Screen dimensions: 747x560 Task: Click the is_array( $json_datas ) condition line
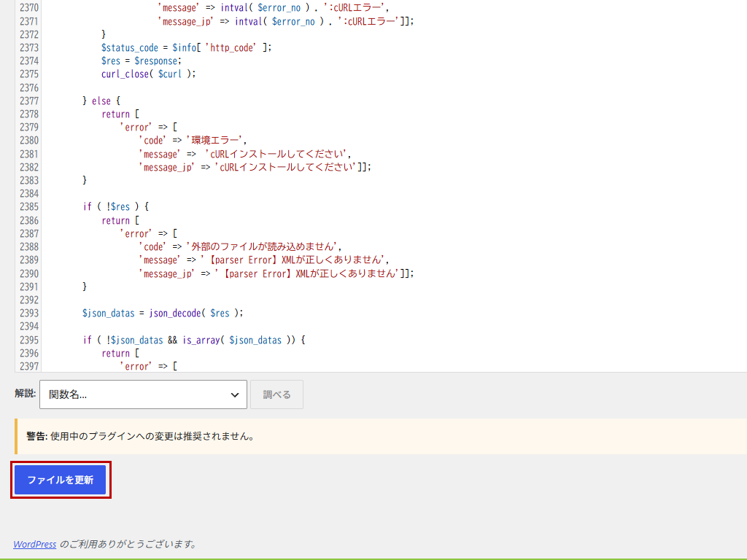pyautogui.click(x=193, y=340)
